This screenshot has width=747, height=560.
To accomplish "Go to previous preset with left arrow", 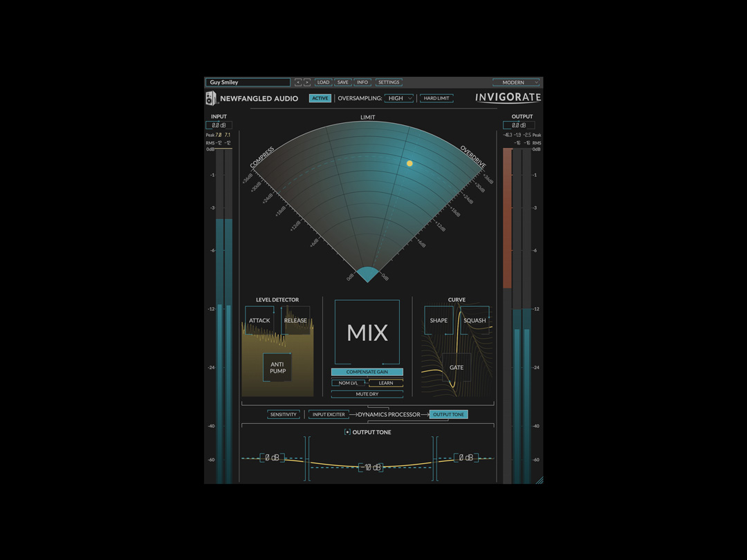I will pos(297,82).
